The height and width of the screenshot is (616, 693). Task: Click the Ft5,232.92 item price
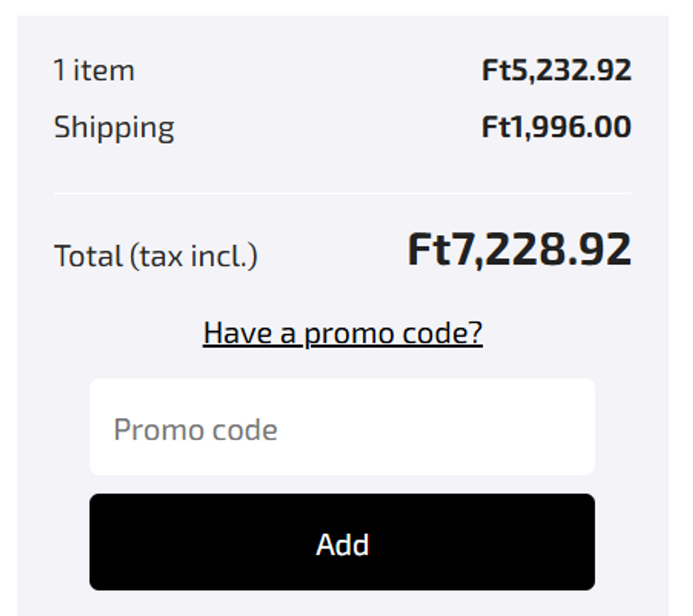(x=556, y=71)
